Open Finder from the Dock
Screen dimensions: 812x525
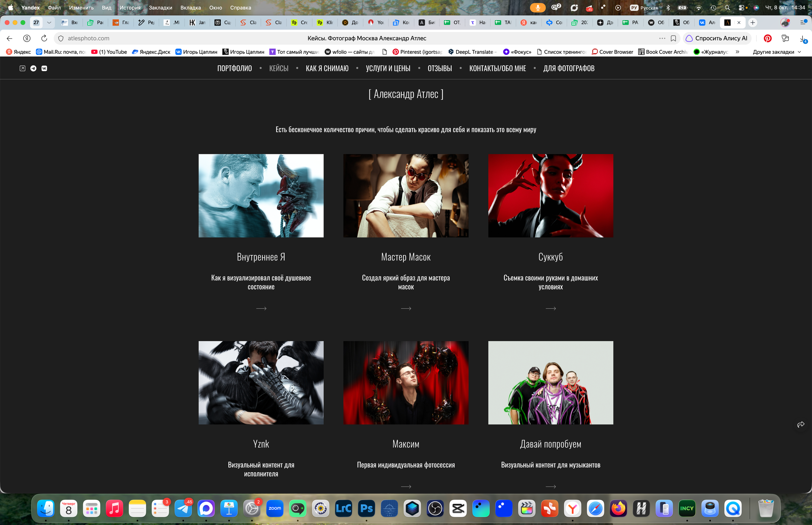(46, 508)
